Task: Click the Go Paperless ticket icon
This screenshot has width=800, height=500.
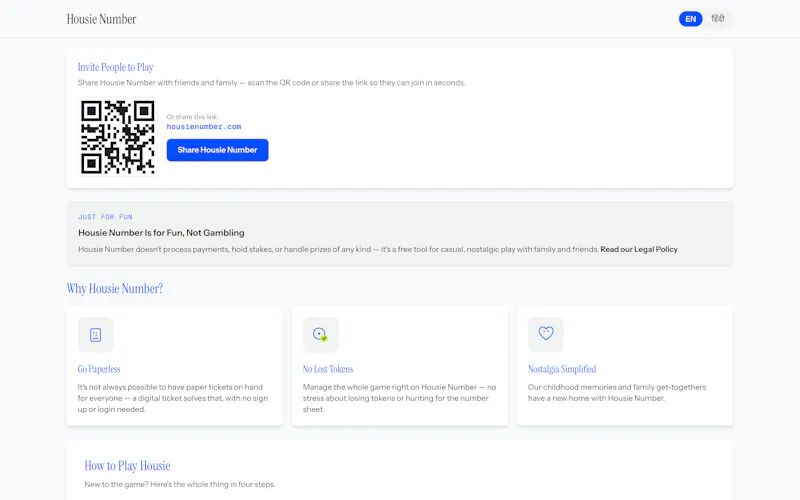Action: 95,335
